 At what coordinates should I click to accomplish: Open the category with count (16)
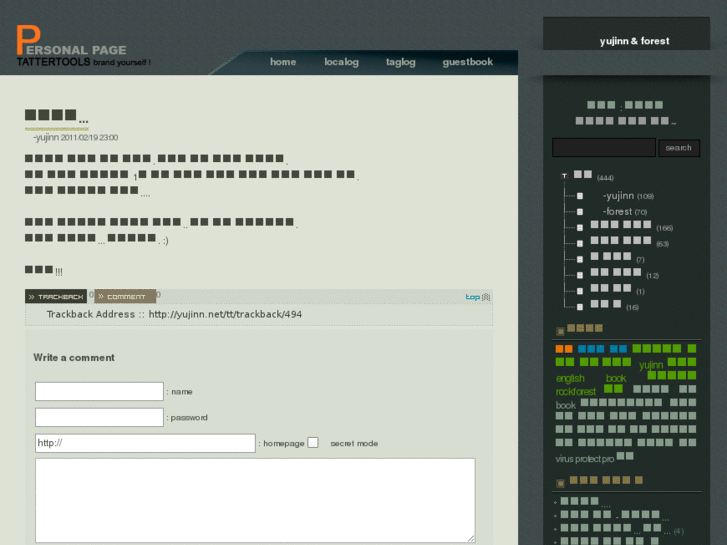[614, 305]
